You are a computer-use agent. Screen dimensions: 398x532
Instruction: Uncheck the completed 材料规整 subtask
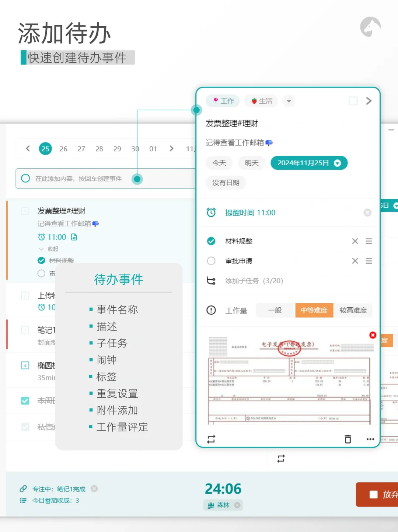[211, 241]
